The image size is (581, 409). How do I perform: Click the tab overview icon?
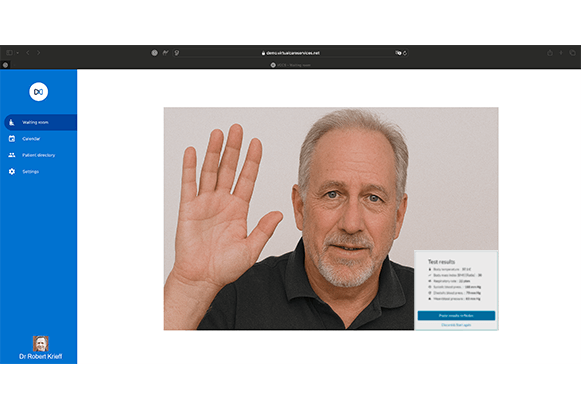tap(572, 53)
